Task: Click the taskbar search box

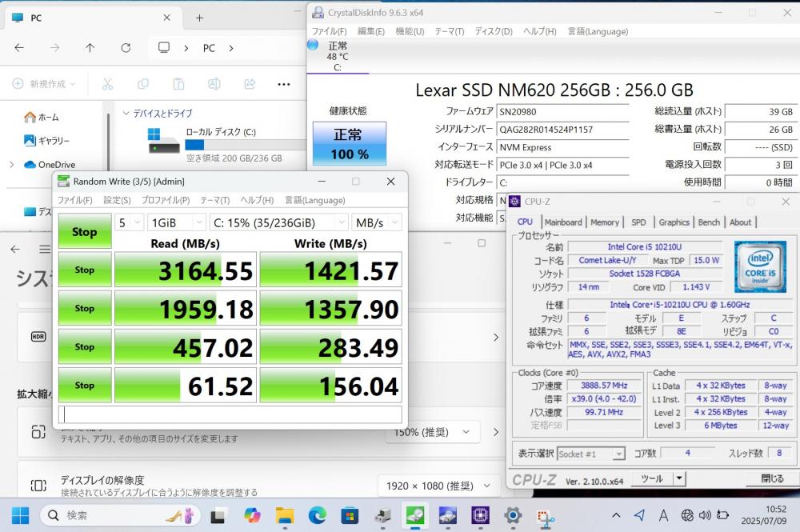Action: (121, 516)
